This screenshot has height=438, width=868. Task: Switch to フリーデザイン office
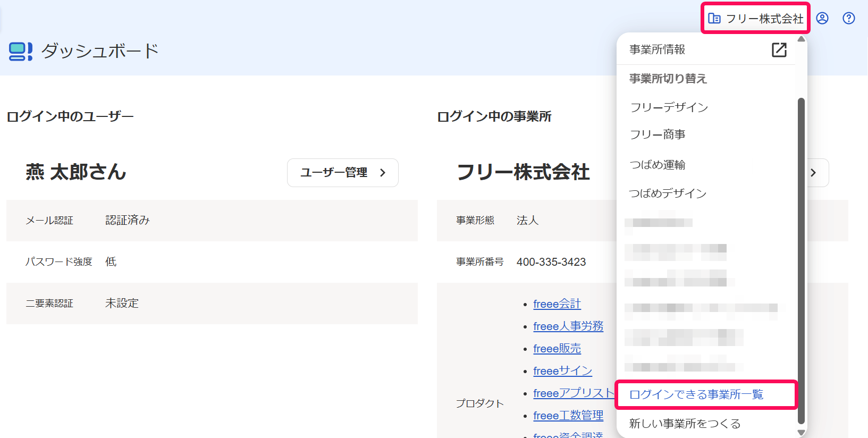tap(669, 107)
